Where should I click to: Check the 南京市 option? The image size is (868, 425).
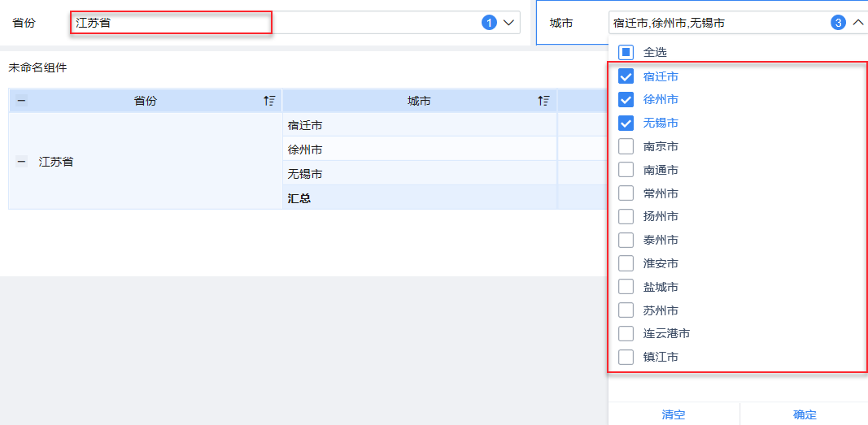click(x=626, y=147)
